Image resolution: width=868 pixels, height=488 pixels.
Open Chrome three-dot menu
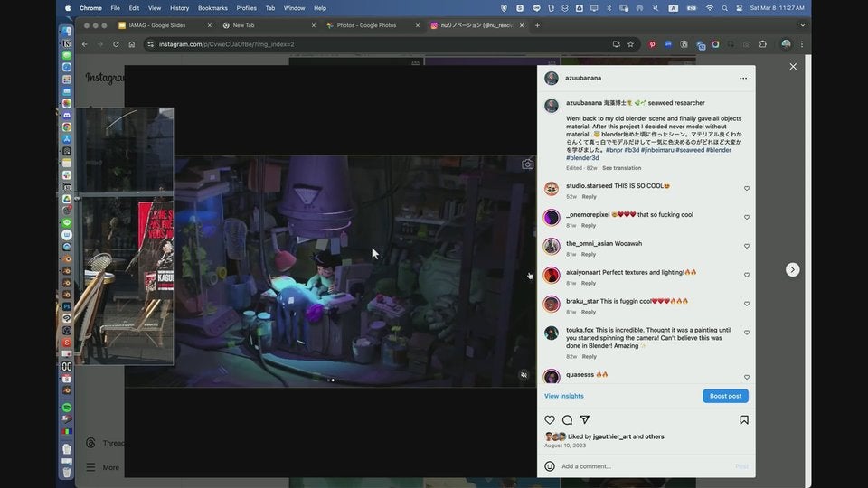pos(802,44)
